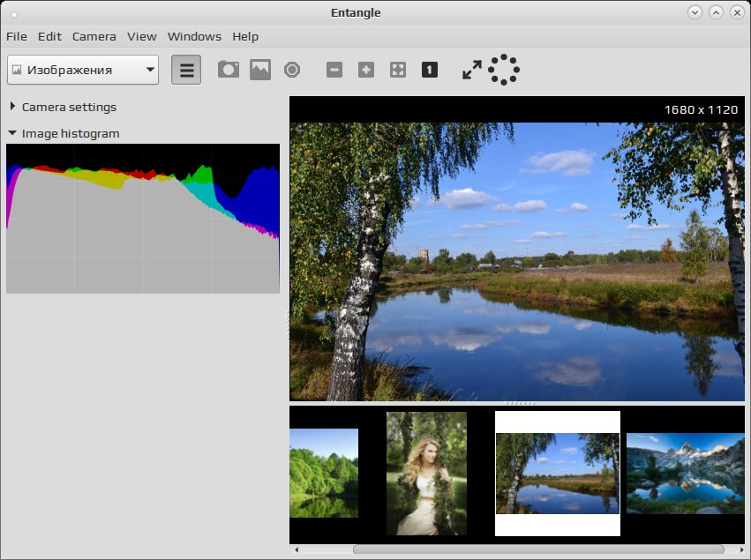The image size is (751, 560).
Task: Open the View menu
Action: coord(142,36)
